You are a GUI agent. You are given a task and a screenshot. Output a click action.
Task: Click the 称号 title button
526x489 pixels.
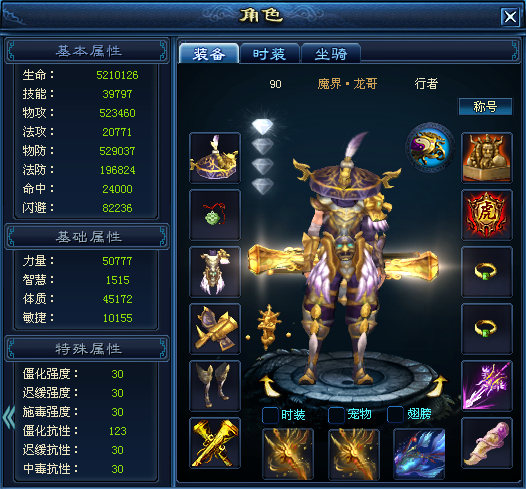pos(485,107)
